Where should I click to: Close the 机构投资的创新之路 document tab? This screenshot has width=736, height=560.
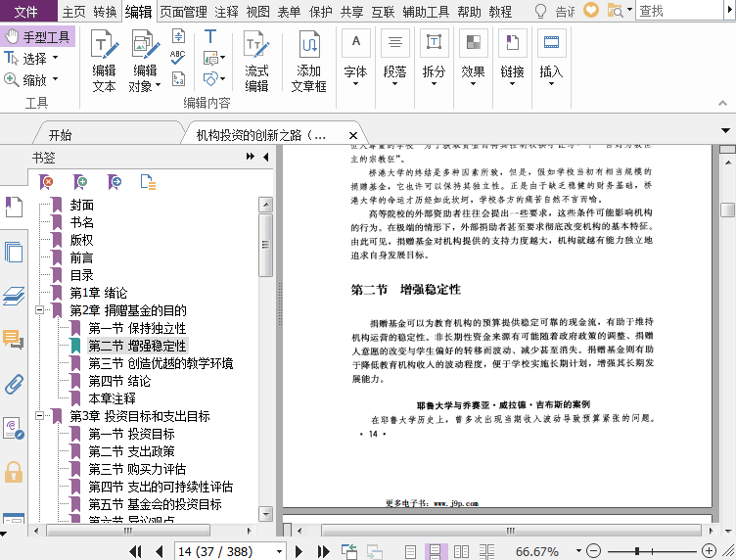353,136
